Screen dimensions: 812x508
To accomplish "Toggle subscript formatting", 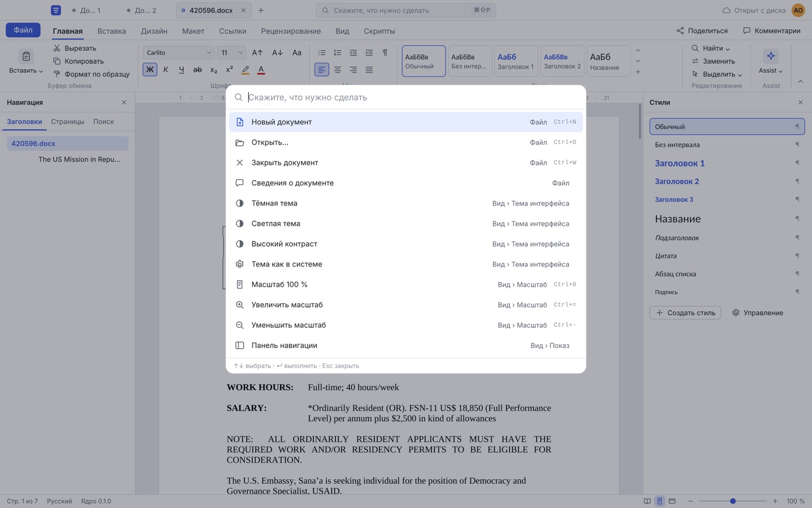I will [x=214, y=70].
